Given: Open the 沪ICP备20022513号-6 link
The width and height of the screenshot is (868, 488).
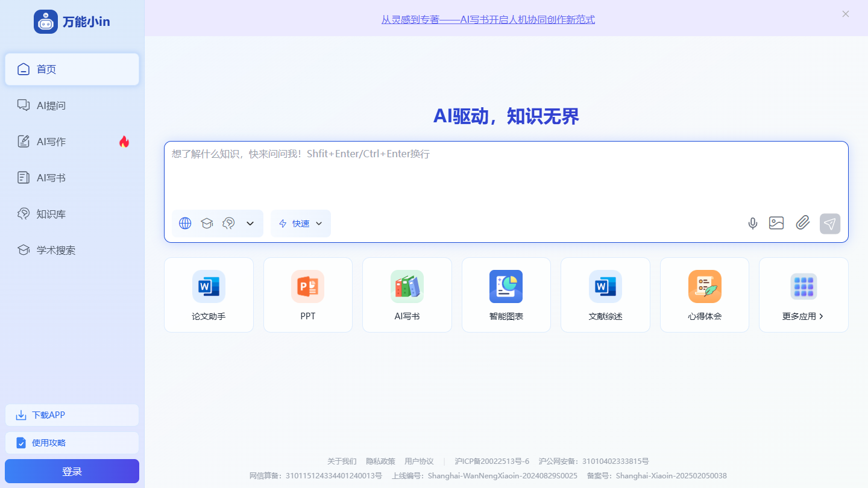Looking at the screenshot, I should tap(492, 461).
